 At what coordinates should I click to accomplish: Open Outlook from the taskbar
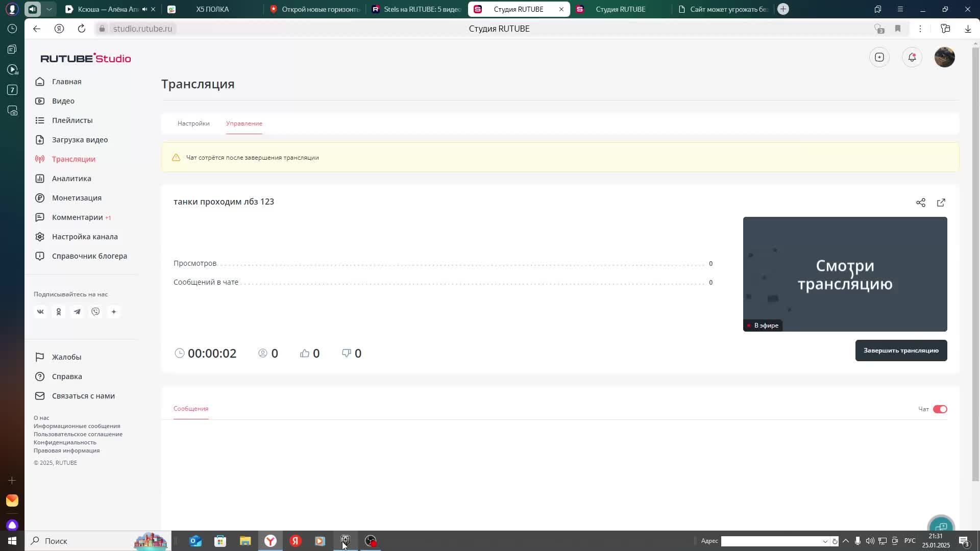[x=195, y=541]
